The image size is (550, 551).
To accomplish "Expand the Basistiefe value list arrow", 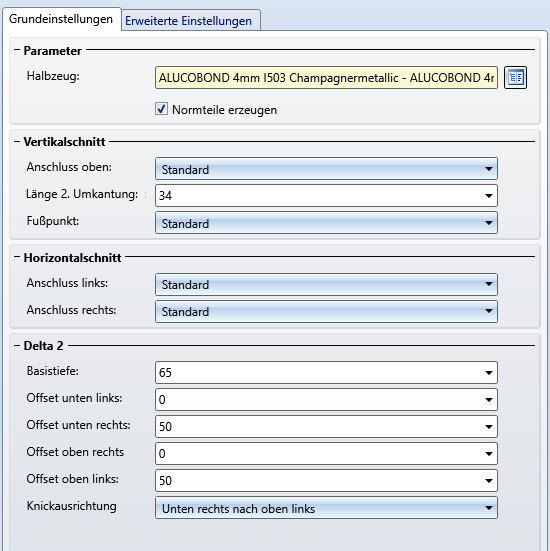I will coord(488,373).
